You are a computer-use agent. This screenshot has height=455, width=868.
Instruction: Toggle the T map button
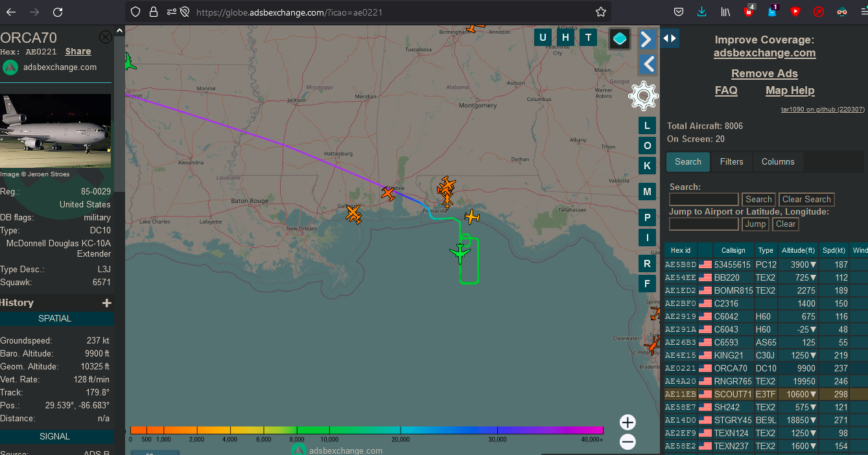click(x=588, y=38)
